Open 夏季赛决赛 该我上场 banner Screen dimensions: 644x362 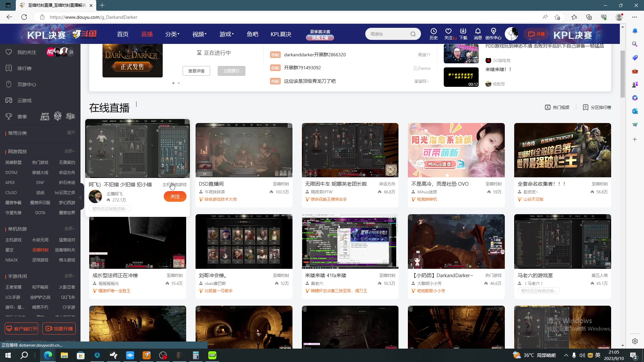[320, 35]
